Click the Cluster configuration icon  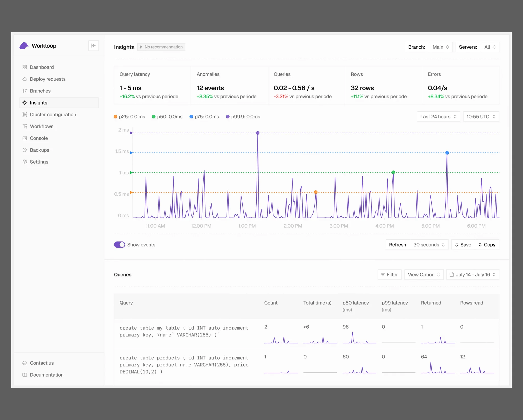tap(25, 114)
